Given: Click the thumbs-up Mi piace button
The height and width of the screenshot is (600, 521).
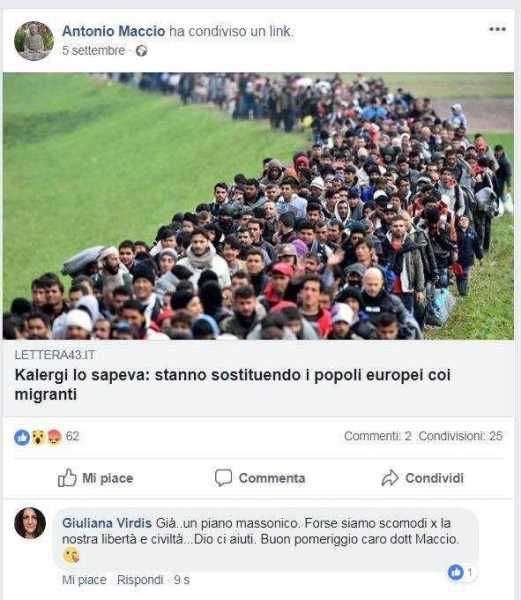Looking at the screenshot, I should pos(95,478).
